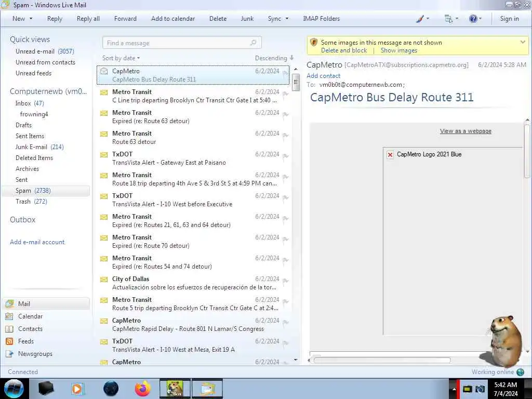Viewport: 532px width, 399px height.
Task: Flag the Expired Routes 21, 61, 63 message
Action: coord(285,219)
